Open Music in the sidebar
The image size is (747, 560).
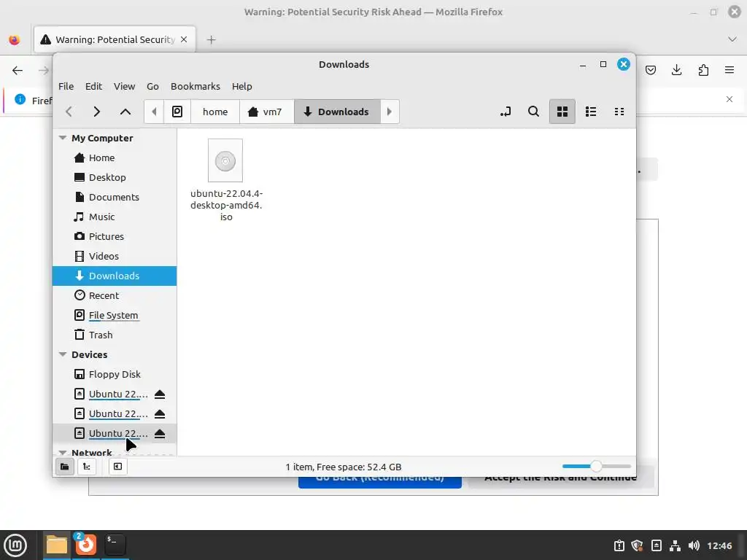point(115,217)
